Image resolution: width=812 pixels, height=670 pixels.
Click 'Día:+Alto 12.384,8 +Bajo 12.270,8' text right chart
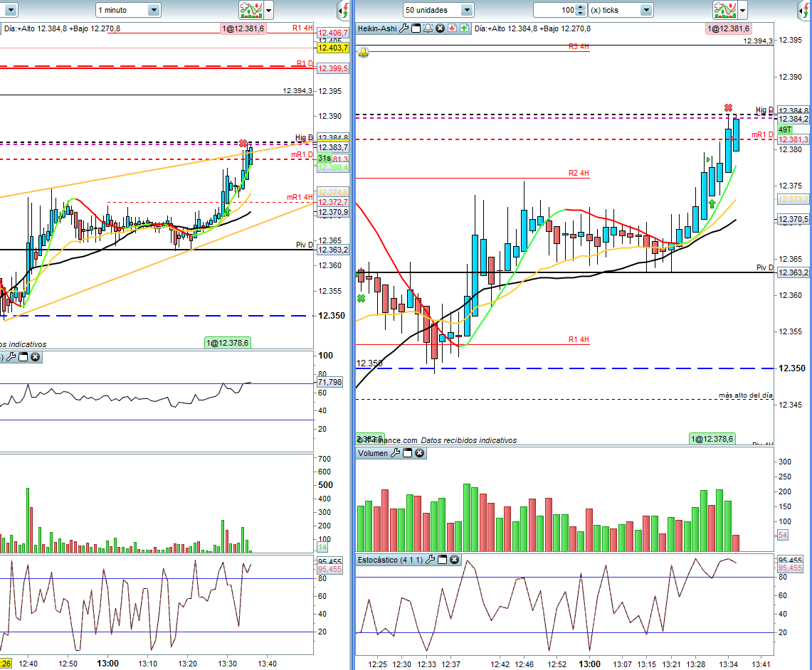coord(532,28)
